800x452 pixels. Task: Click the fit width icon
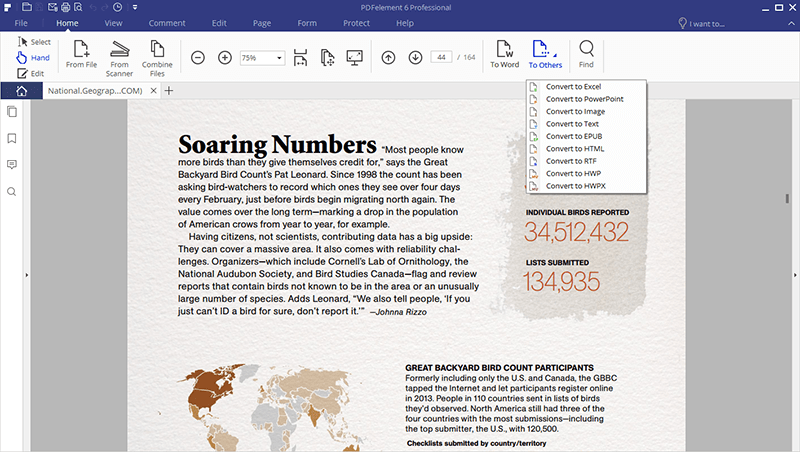[301, 58]
